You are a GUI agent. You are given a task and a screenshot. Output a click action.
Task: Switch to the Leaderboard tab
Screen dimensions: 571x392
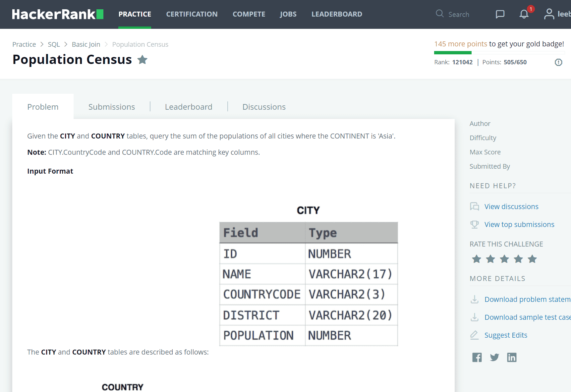tap(189, 107)
